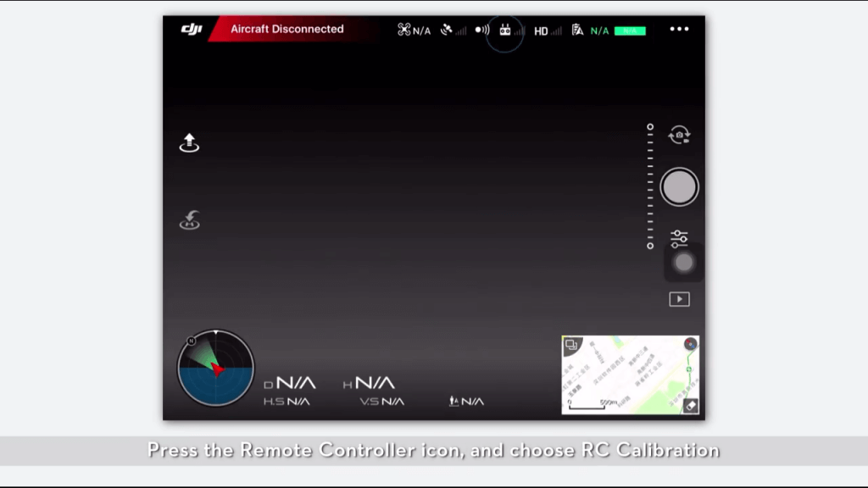Tap the green battery level bar
Image resolution: width=868 pixels, height=488 pixels.
[630, 31]
